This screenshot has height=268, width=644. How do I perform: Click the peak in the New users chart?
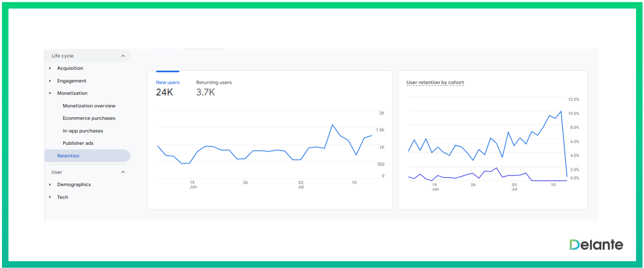[332, 125]
